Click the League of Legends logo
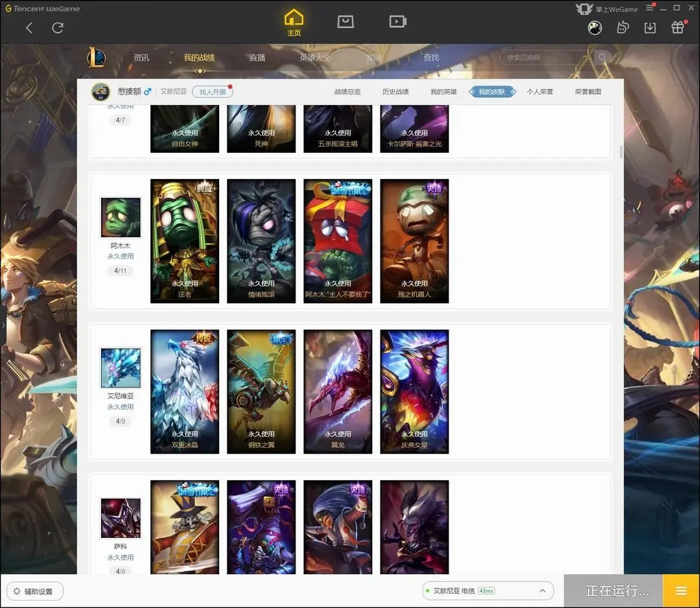Screen dimensions: 700x608 pyautogui.click(x=97, y=58)
